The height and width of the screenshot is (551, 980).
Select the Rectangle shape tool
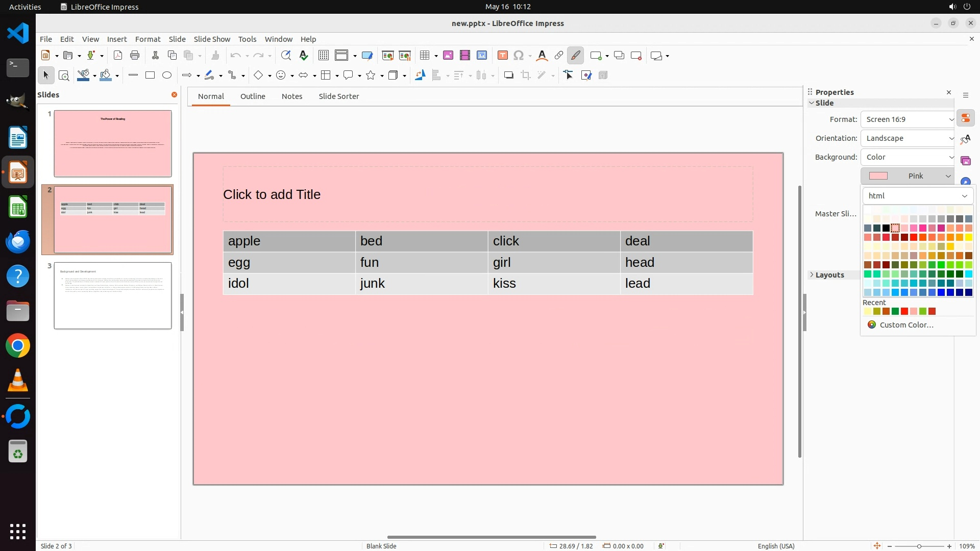150,76
